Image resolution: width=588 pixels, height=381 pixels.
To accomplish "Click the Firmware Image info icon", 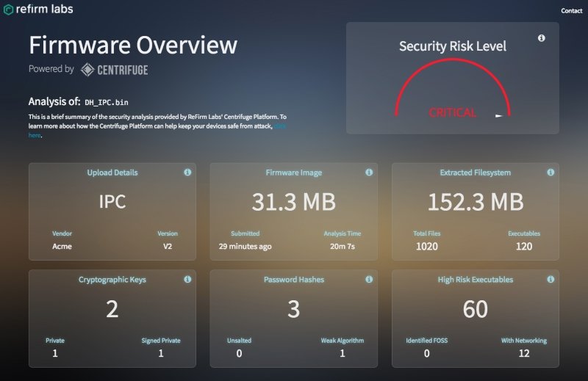I will (369, 172).
